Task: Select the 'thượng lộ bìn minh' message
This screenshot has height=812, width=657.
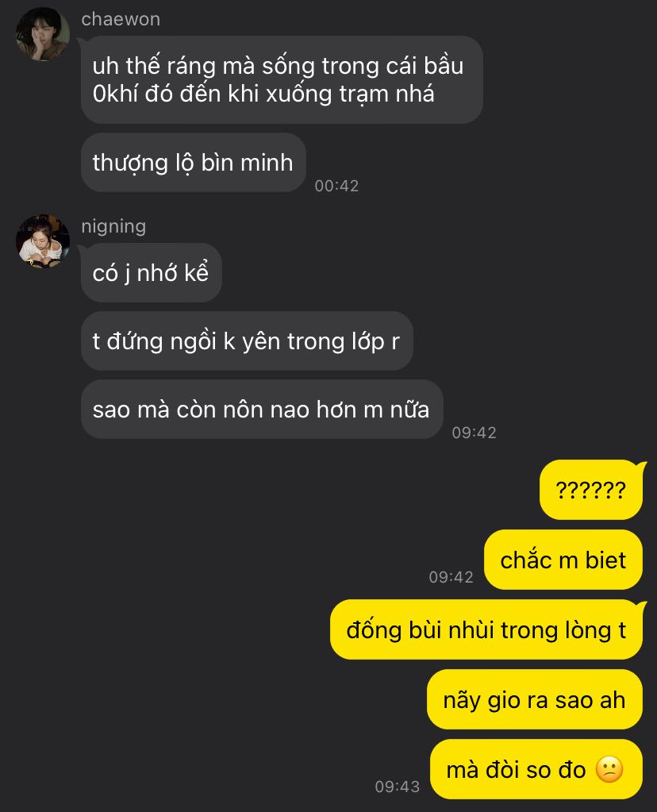Action: (x=194, y=163)
